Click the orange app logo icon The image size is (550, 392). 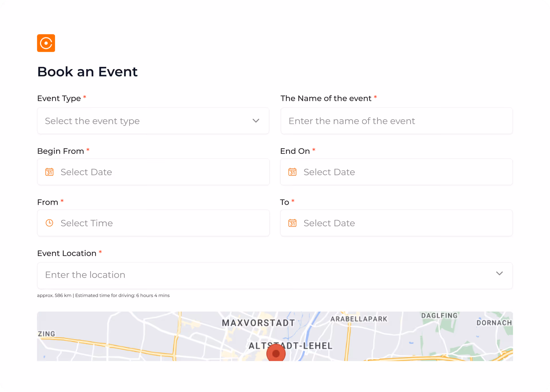[46, 43]
